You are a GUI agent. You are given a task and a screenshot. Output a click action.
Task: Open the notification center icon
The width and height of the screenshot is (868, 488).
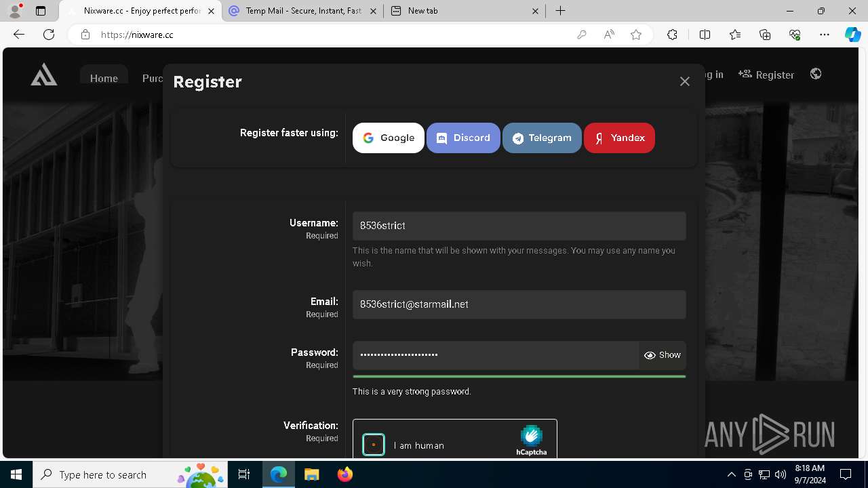(x=846, y=474)
